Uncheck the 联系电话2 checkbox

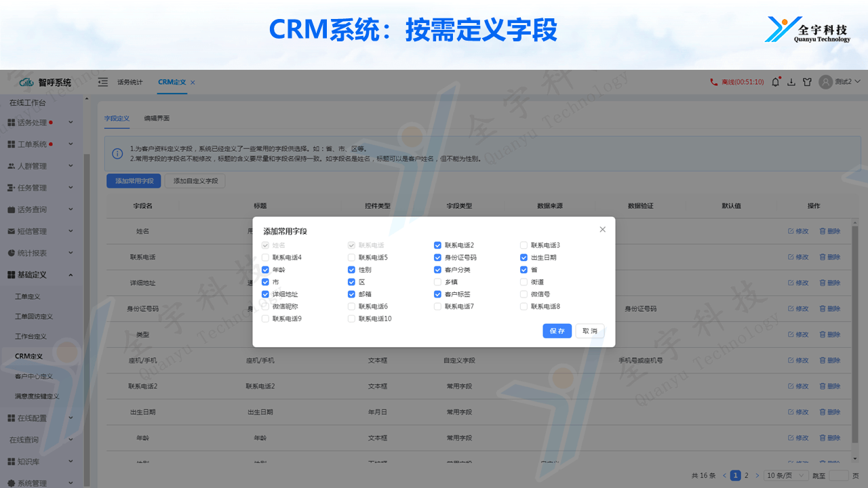(438, 245)
